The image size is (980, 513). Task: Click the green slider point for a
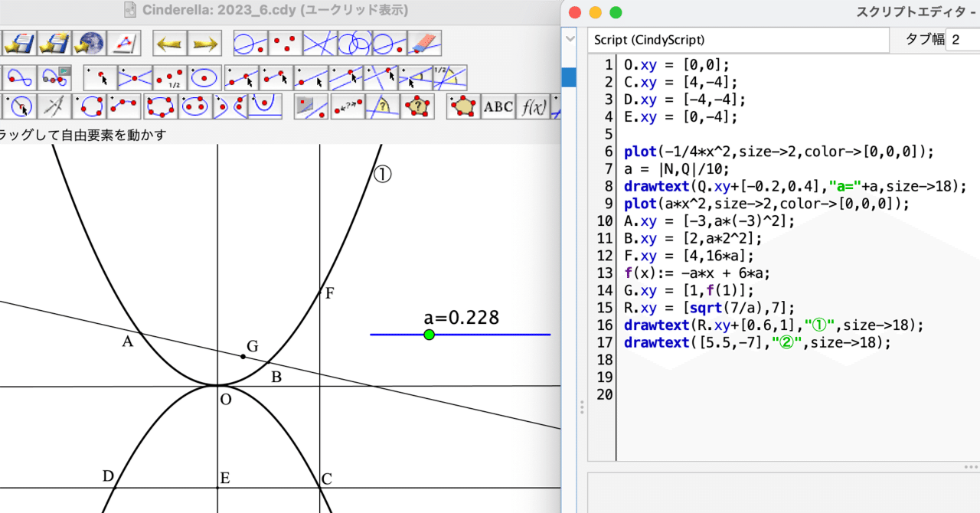pyautogui.click(x=429, y=335)
